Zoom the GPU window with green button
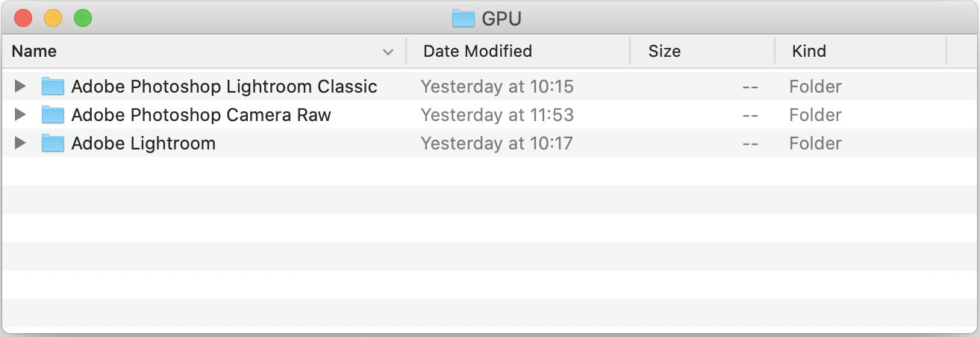Viewport: 980px width, 337px height. click(83, 18)
